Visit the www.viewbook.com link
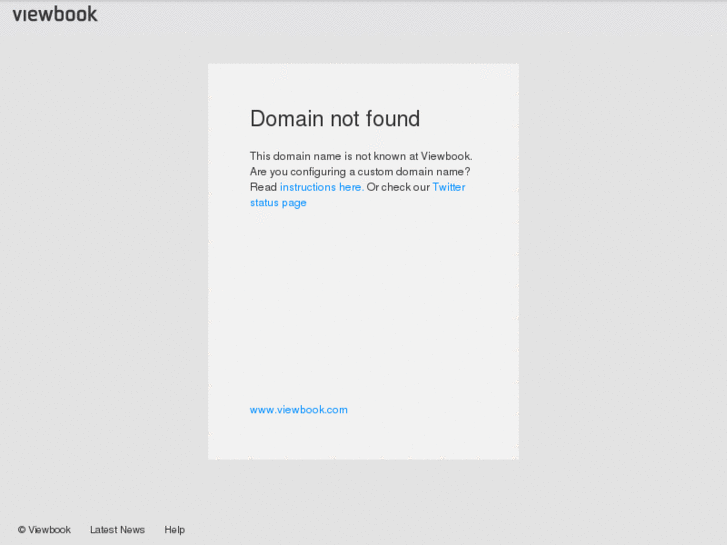The width and height of the screenshot is (727, 545). point(299,410)
